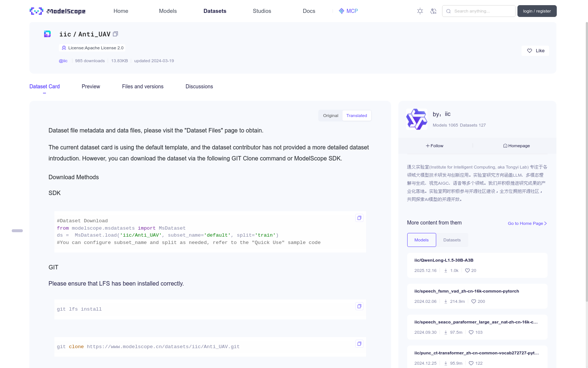The height and width of the screenshot is (368, 588).
Task: Show the Models list under More content
Action: pos(422,240)
